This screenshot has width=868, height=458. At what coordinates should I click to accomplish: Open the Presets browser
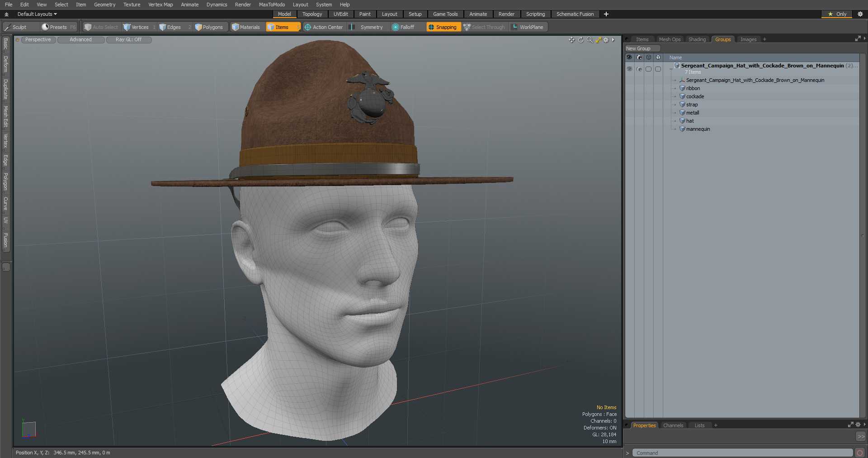pyautogui.click(x=58, y=27)
